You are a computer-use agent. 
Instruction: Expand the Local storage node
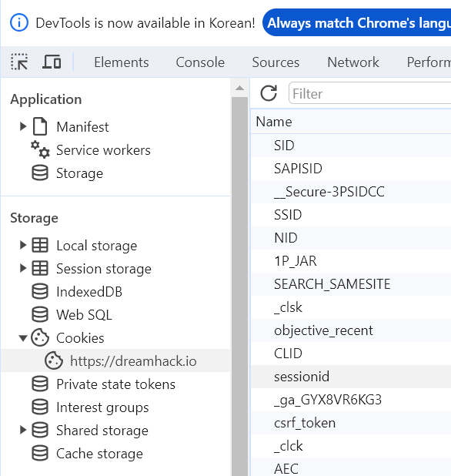click(23, 245)
